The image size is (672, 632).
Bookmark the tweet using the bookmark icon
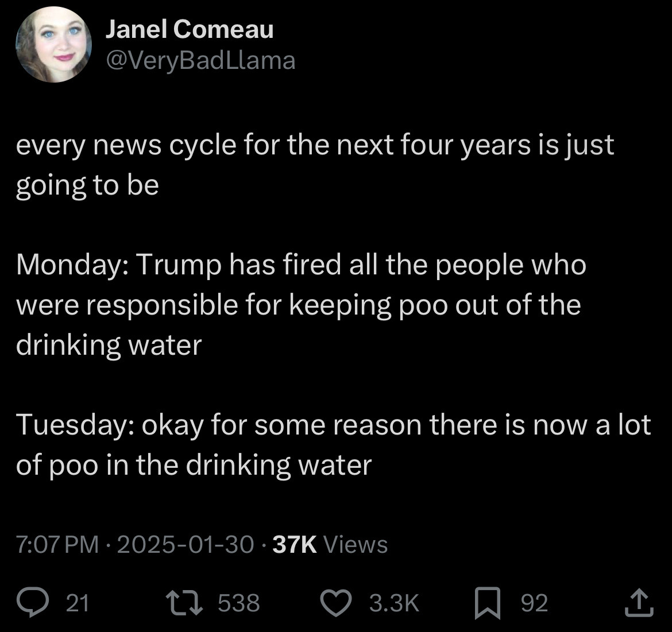pyautogui.click(x=489, y=603)
